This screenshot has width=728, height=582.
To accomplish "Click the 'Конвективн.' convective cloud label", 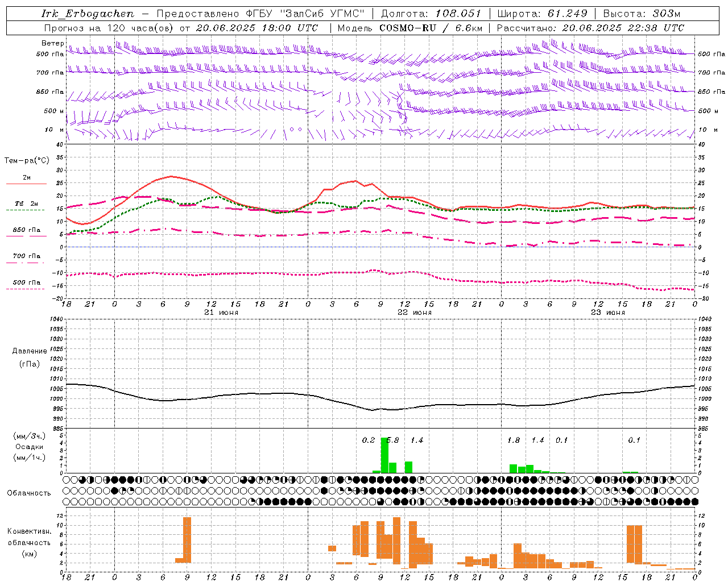I will (30, 531).
